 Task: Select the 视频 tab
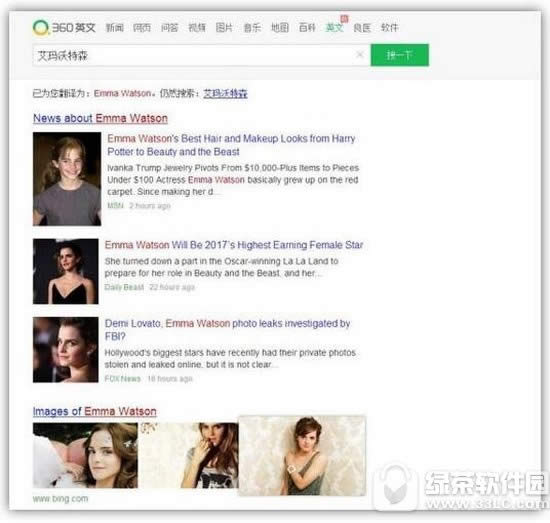[x=197, y=28]
